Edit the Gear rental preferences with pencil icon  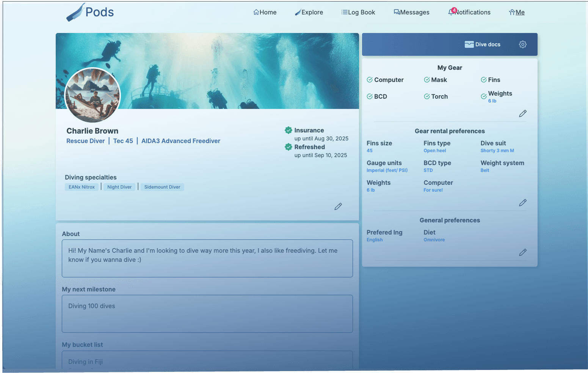(523, 203)
